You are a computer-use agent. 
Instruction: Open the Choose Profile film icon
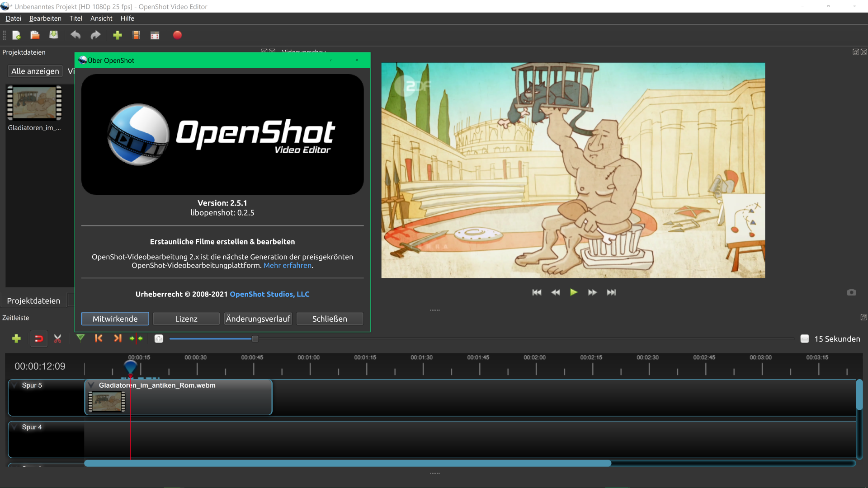(136, 35)
